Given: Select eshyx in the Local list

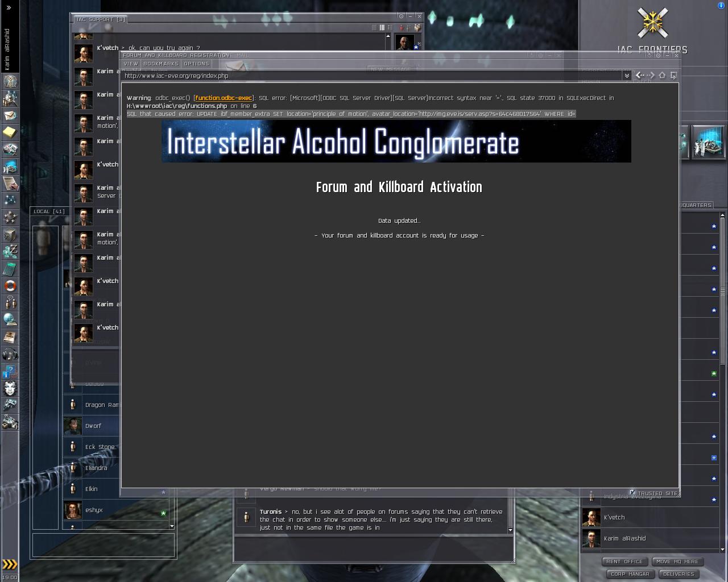Looking at the screenshot, I should tap(116, 510).
